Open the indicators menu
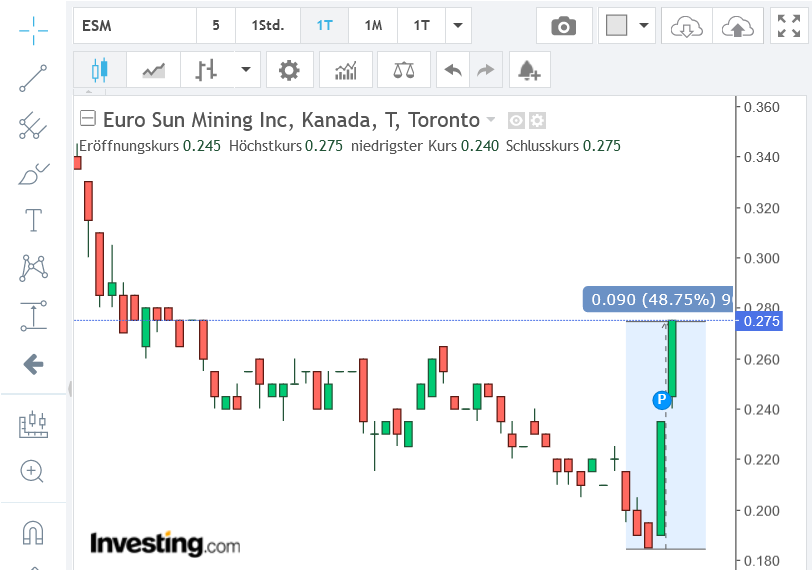Screen dimensions: 812x570 click(346, 69)
